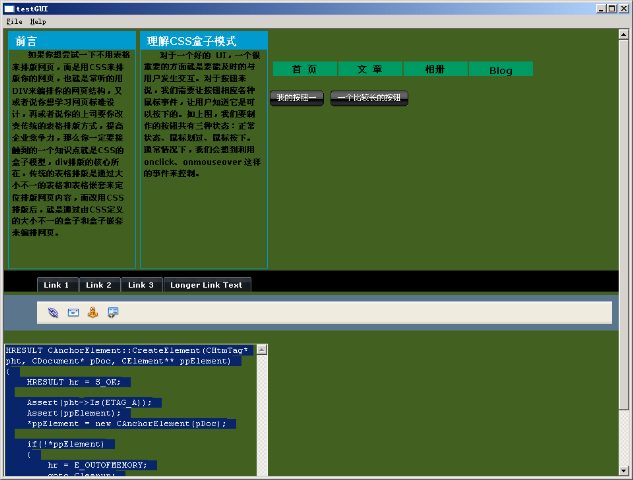
Task: Open the Link 3 tab
Action: point(140,285)
